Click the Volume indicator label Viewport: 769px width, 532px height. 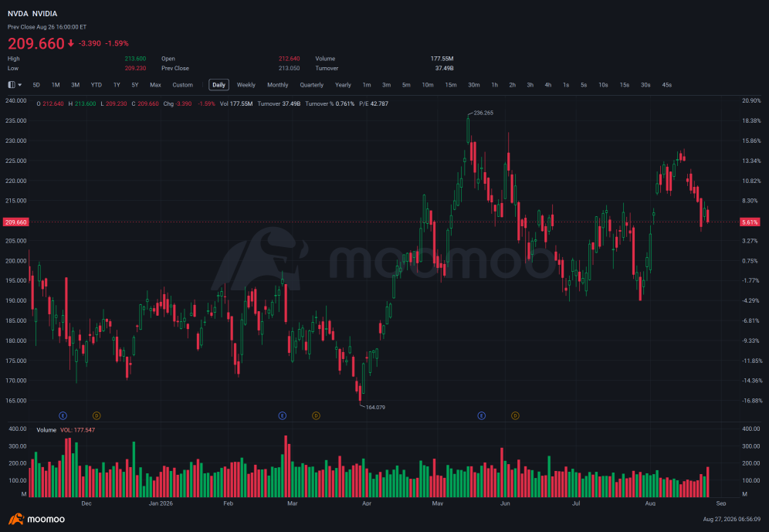pos(46,430)
